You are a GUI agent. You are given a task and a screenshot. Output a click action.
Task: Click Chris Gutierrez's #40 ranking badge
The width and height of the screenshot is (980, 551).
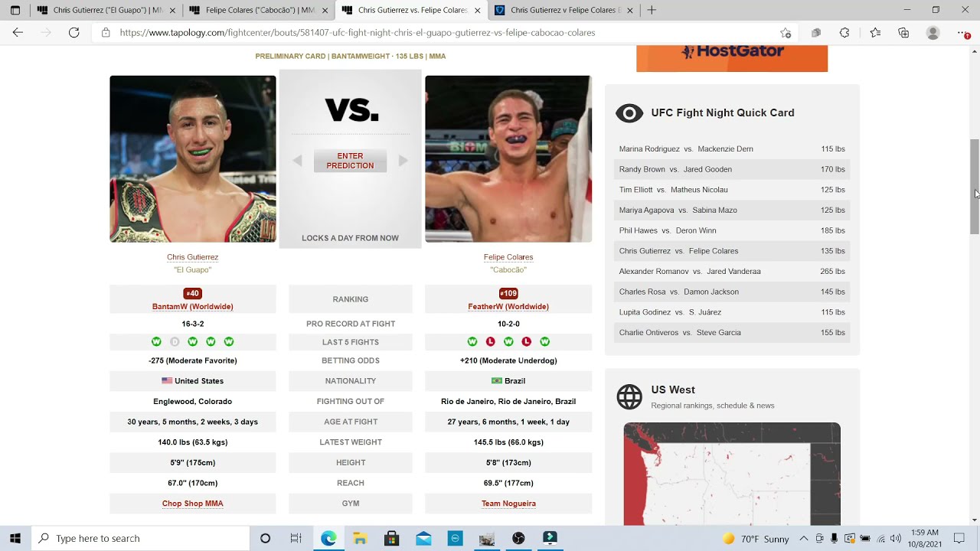192,294
